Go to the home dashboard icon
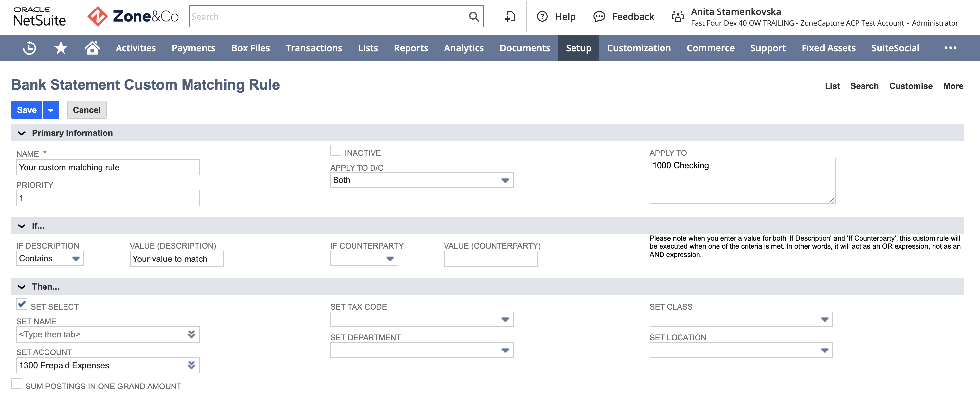This screenshot has height=396, width=980. 92,48
